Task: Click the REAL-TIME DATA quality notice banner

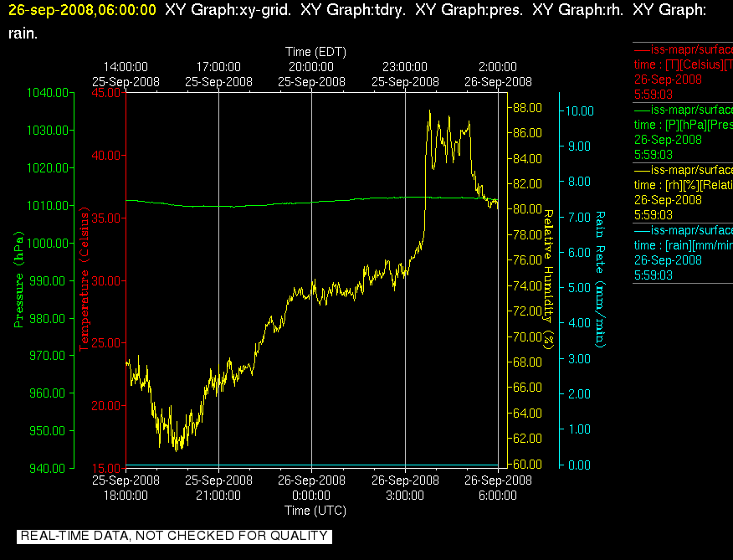Action: [x=174, y=536]
